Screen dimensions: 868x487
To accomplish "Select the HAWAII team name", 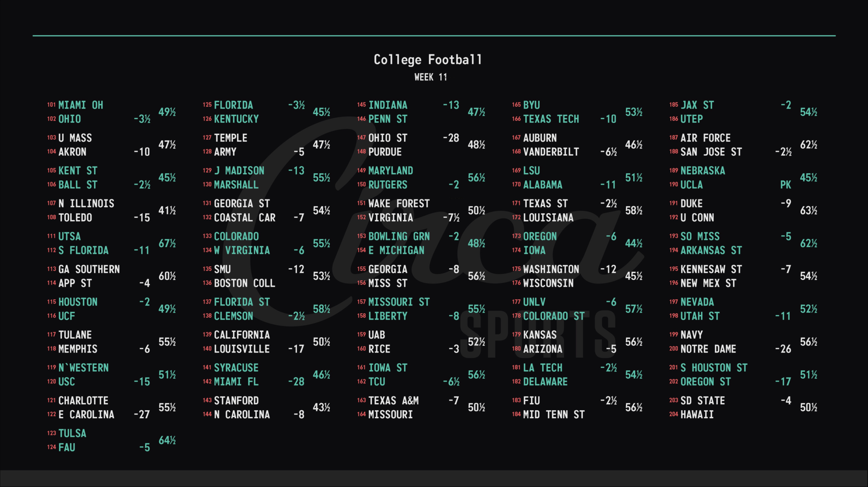I will 697,415.
